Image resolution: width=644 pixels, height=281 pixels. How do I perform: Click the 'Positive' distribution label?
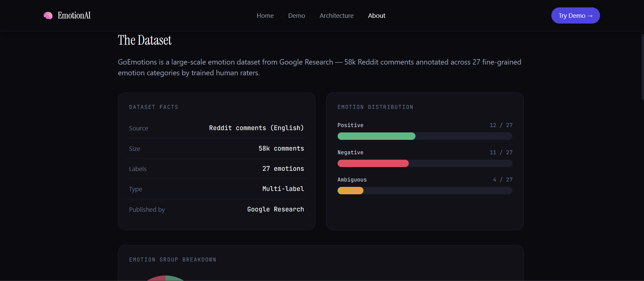350,125
